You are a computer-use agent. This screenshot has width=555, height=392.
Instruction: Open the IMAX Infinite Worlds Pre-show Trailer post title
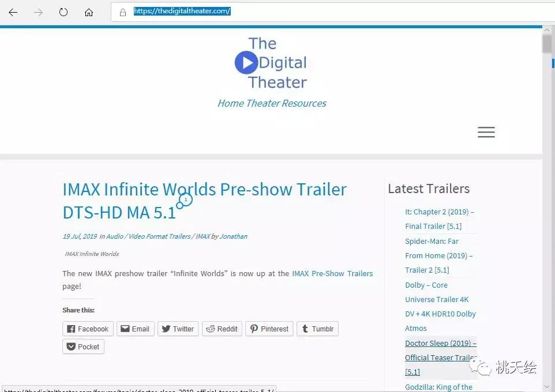[205, 201]
